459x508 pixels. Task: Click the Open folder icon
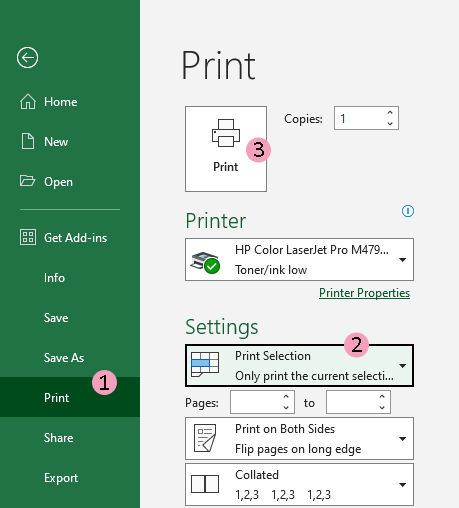[27, 181]
